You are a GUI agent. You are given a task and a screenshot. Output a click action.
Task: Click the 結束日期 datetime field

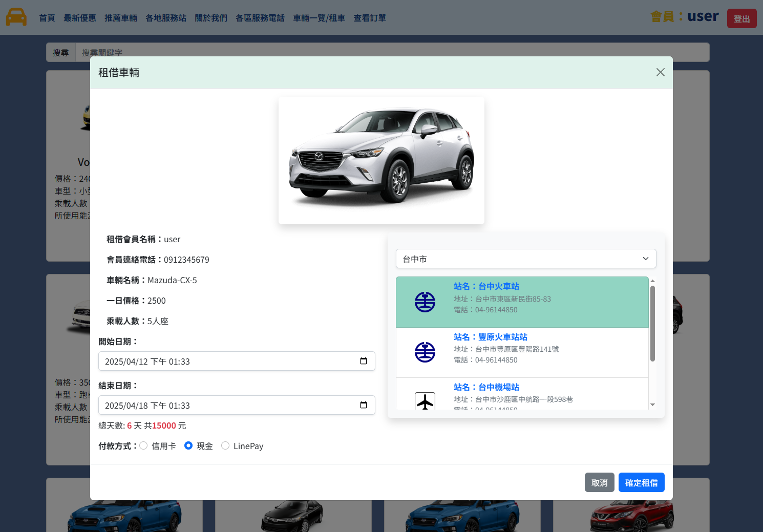[237, 405]
